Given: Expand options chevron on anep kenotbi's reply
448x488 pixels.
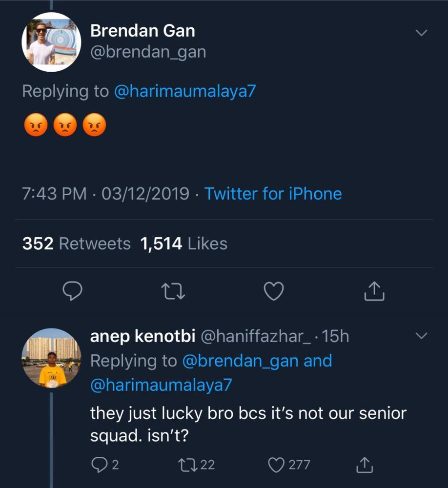Looking at the screenshot, I should click(x=421, y=336).
